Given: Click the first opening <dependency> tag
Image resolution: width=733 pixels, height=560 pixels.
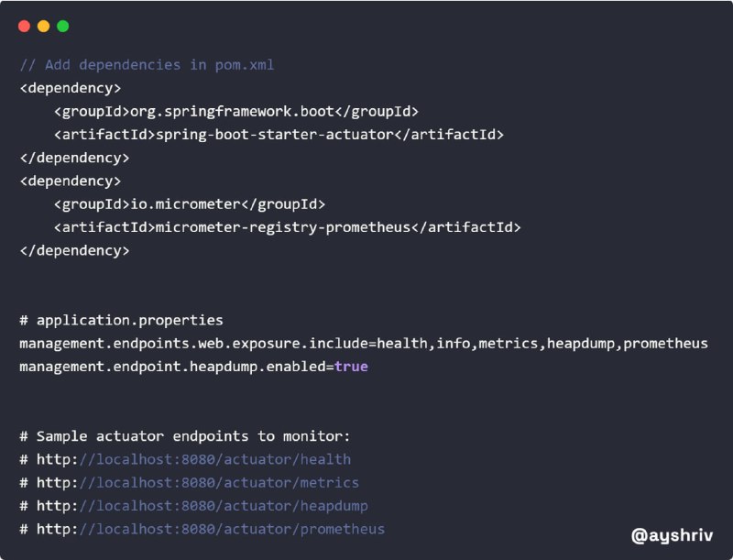Looking at the screenshot, I should [x=71, y=88].
